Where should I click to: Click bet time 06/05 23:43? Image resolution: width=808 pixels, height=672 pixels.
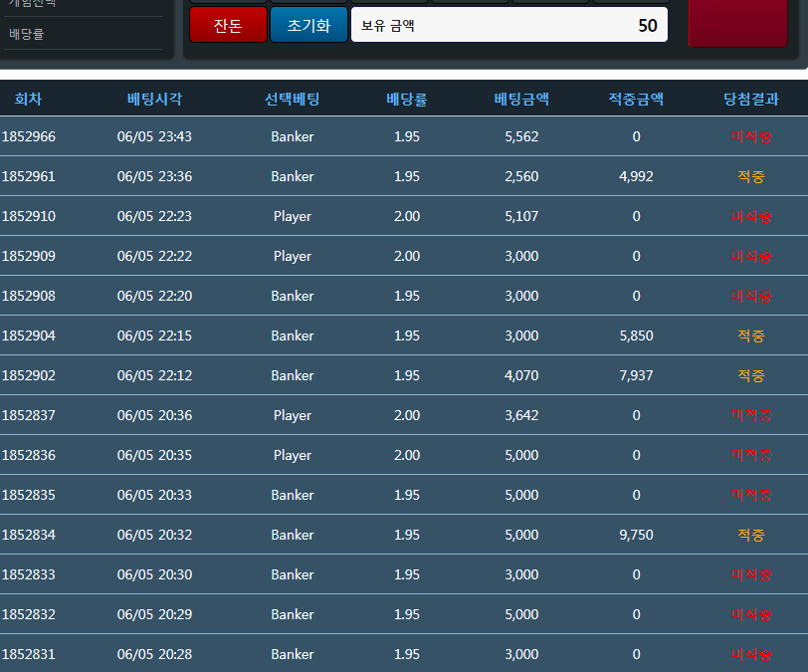(x=154, y=136)
